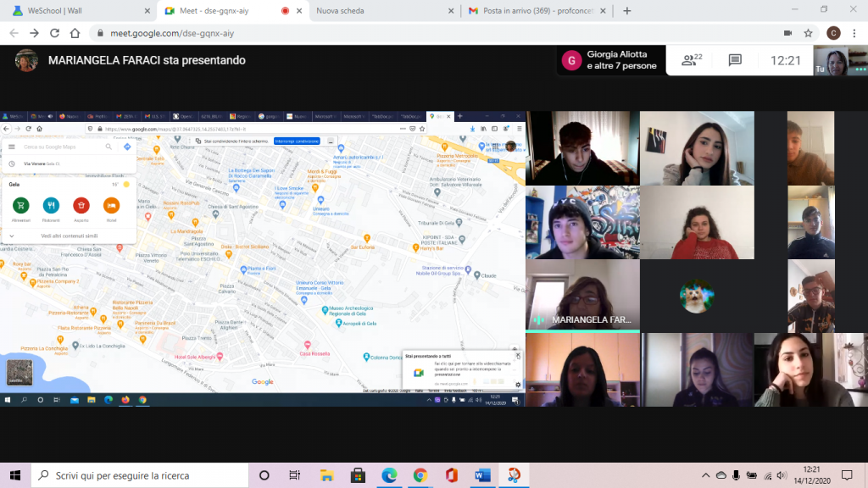The image size is (868, 488).
Task: Click the Satellite view thumbnail in shared Maps
Action: (x=19, y=373)
